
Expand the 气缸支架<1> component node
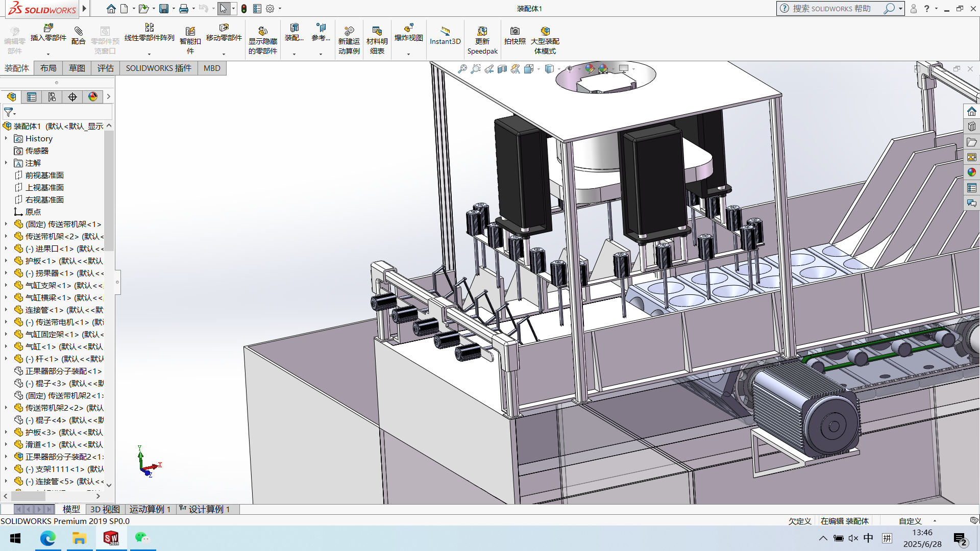[6, 285]
